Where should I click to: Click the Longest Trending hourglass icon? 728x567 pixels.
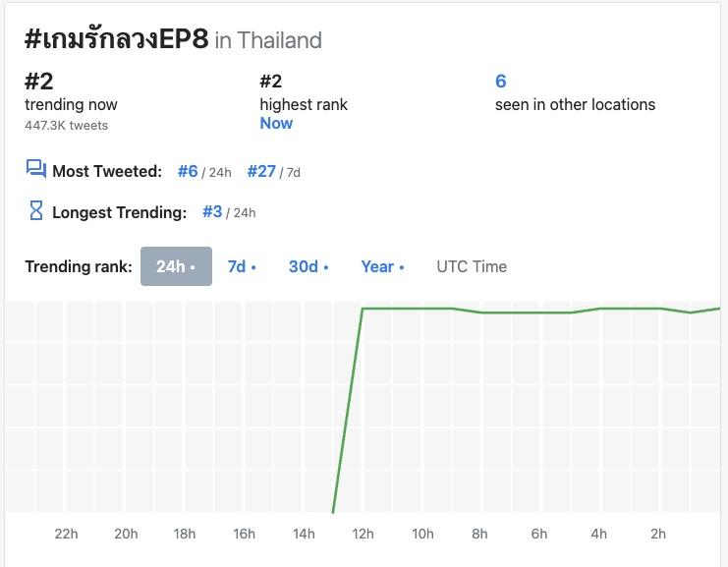36,210
